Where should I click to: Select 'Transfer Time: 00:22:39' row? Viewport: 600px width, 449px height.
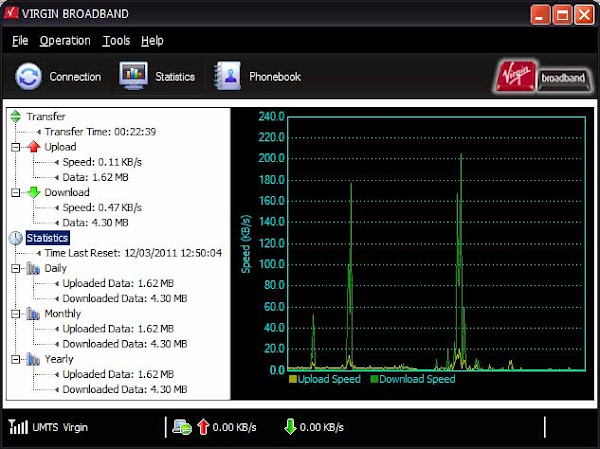[x=100, y=132]
